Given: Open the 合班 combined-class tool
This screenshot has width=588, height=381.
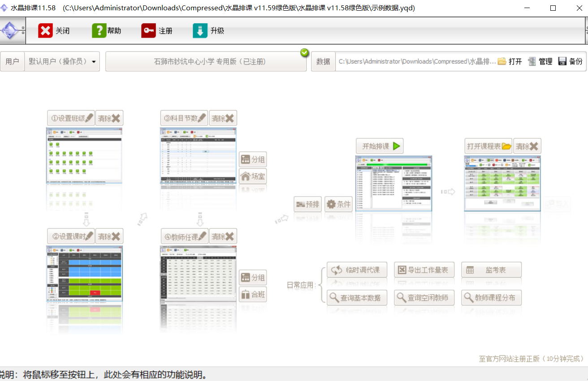Looking at the screenshot, I should [x=253, y=294].
